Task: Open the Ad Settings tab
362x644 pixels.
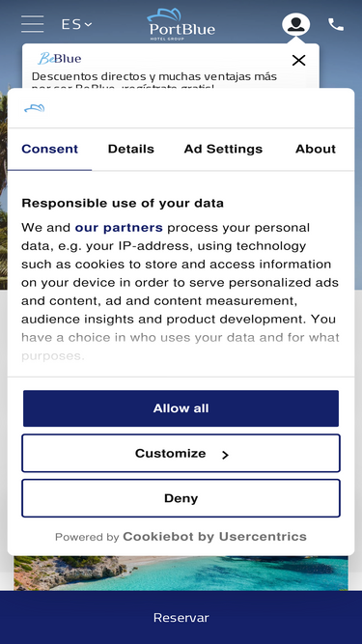Action: [223, 149]
